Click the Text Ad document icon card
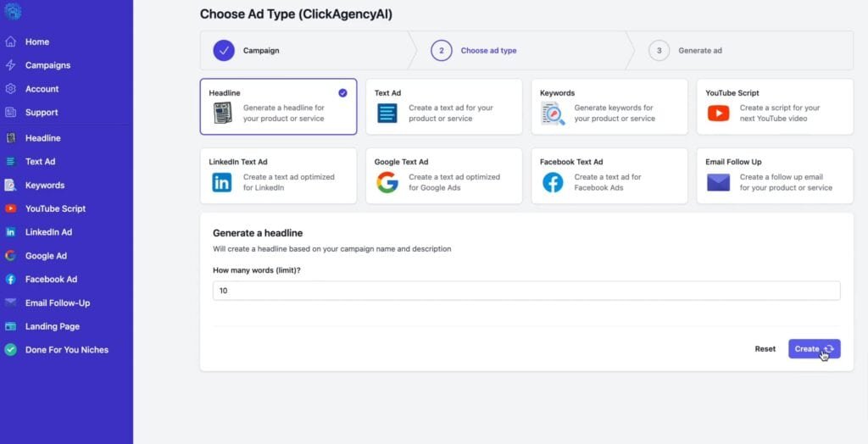 (387, 113)
